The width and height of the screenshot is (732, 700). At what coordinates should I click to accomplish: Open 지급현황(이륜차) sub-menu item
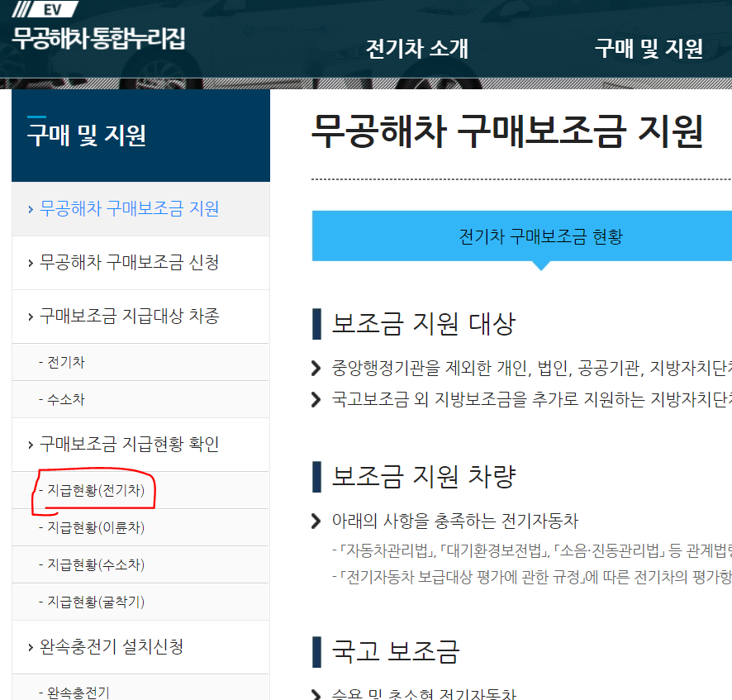pos(140,527)
